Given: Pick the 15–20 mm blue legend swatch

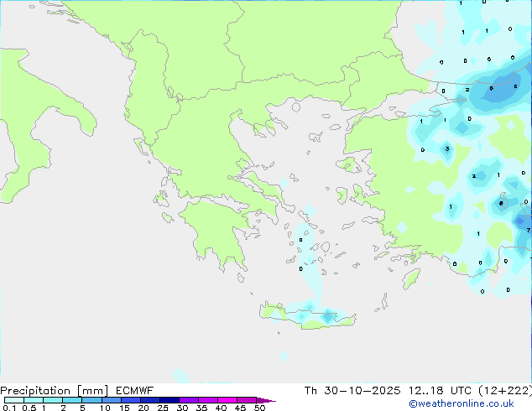Looking at the screenshot, I should point(131,400).
